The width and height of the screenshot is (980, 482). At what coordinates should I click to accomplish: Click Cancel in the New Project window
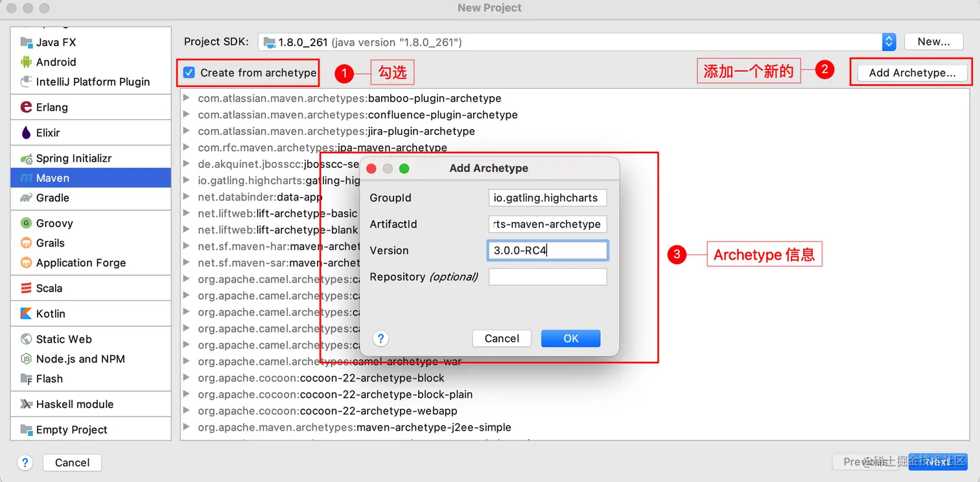[72, 463]
